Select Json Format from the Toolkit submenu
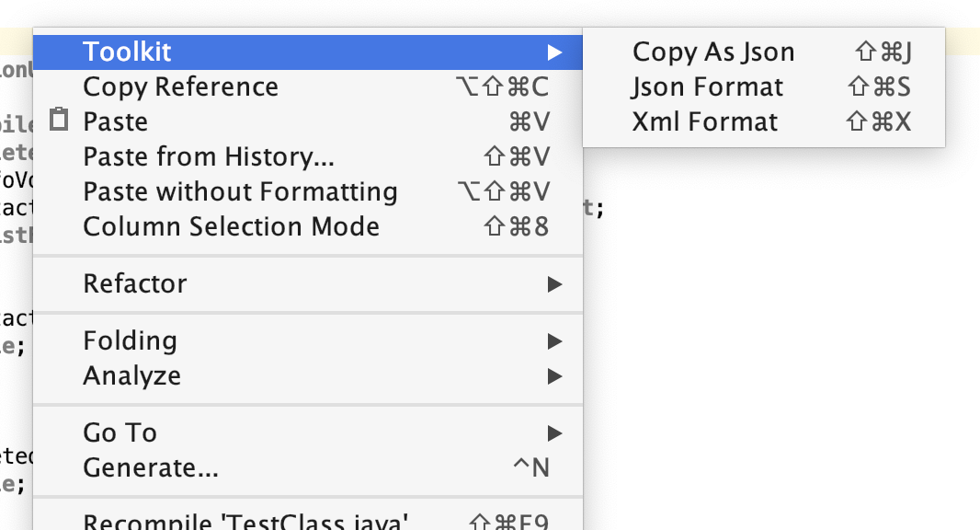The width and height of the screenshot is (980, 530). [707, 86]
